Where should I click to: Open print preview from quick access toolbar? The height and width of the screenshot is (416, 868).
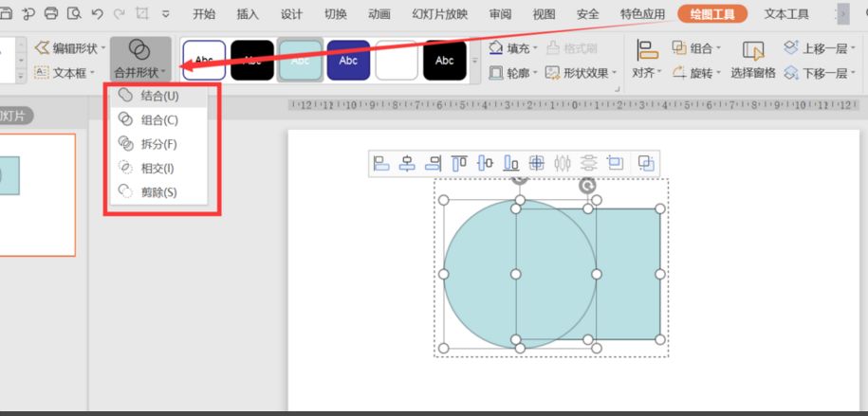coord(74,14)
